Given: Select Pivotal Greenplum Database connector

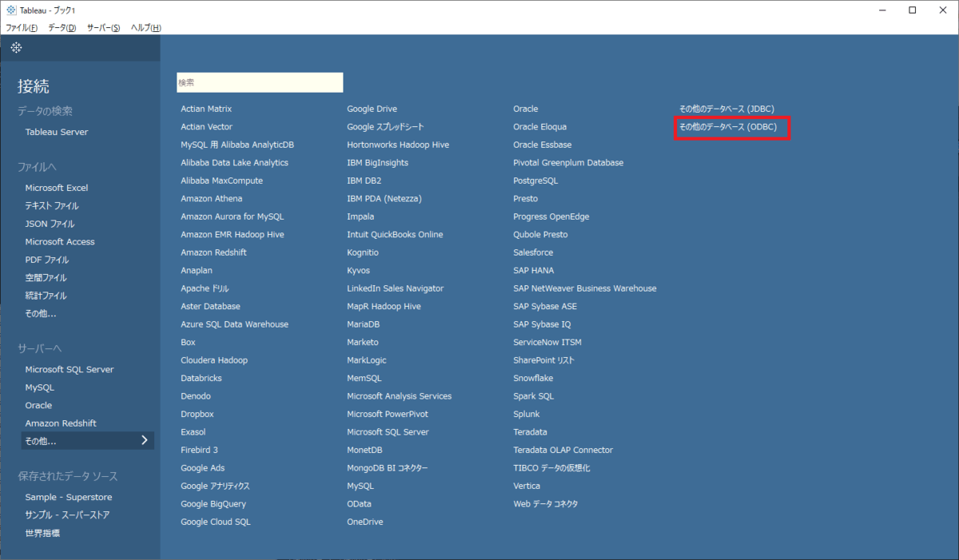Looking at the screenshot, I should click(x=568, y=163).
